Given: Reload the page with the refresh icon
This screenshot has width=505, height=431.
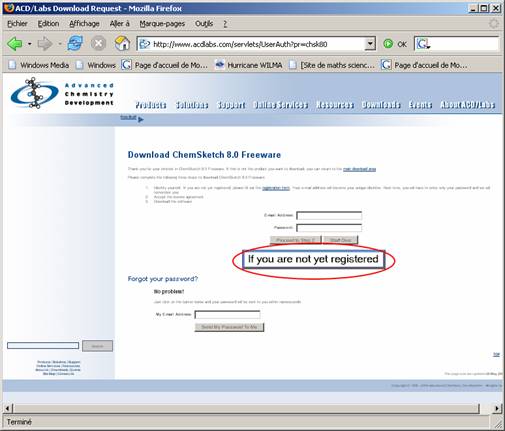Looking at the screenshot, I should [75, 43].
